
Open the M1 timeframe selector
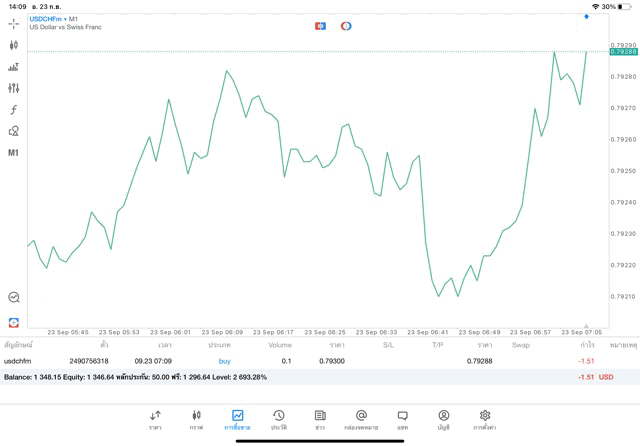[13, 153]
